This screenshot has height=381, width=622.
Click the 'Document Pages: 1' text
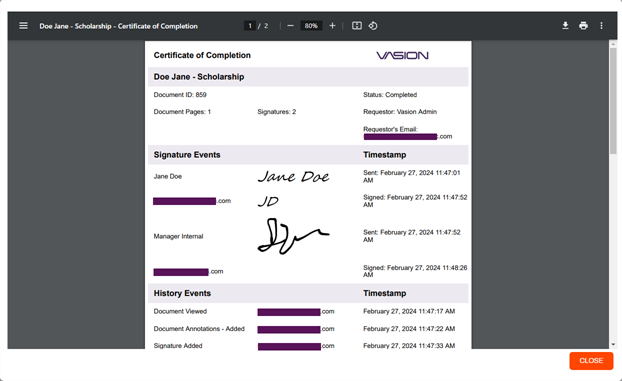point(182,112)
